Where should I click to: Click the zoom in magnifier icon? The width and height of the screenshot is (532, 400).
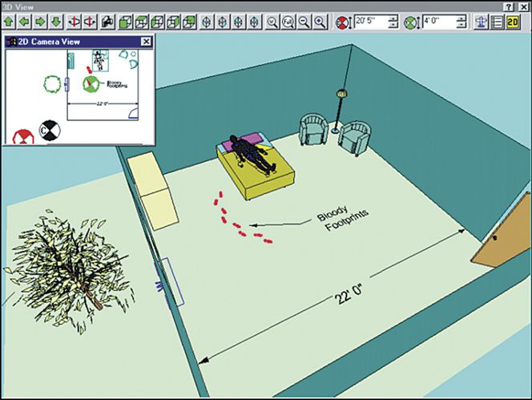tap(320, 22)
